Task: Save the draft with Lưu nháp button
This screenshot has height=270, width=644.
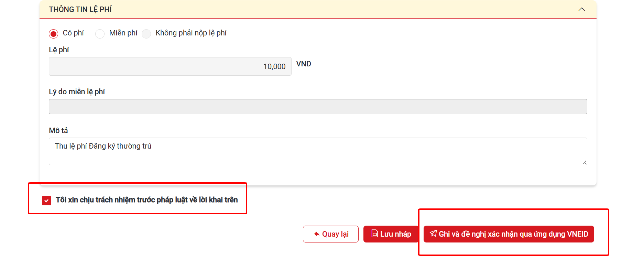Action: [x=391, y=234]
